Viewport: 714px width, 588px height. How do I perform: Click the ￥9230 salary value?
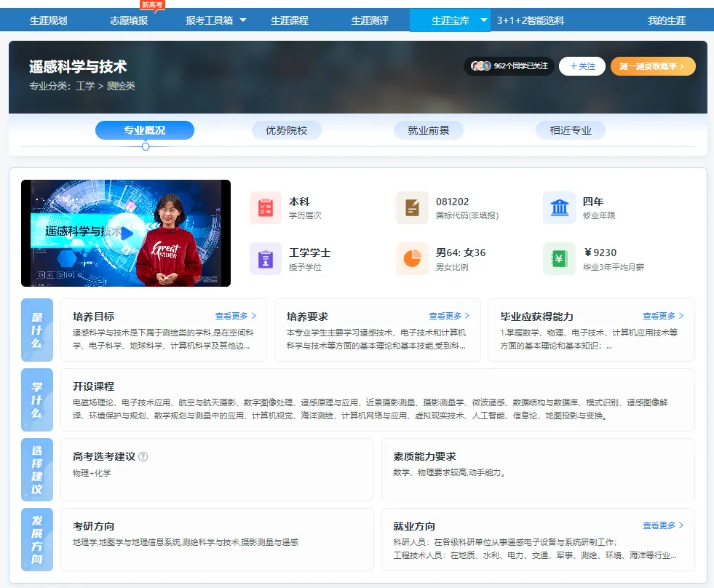pos(600,253)
